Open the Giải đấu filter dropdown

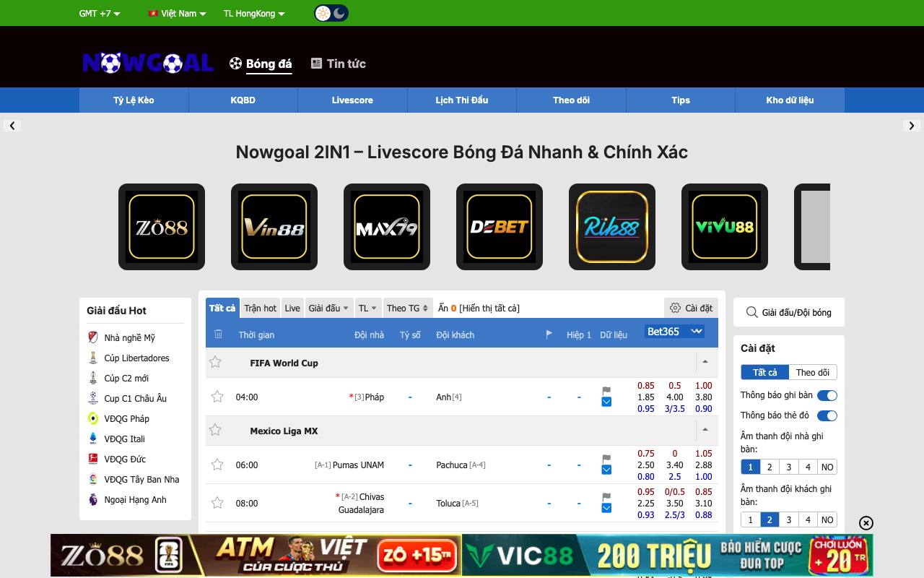point(328,308)
